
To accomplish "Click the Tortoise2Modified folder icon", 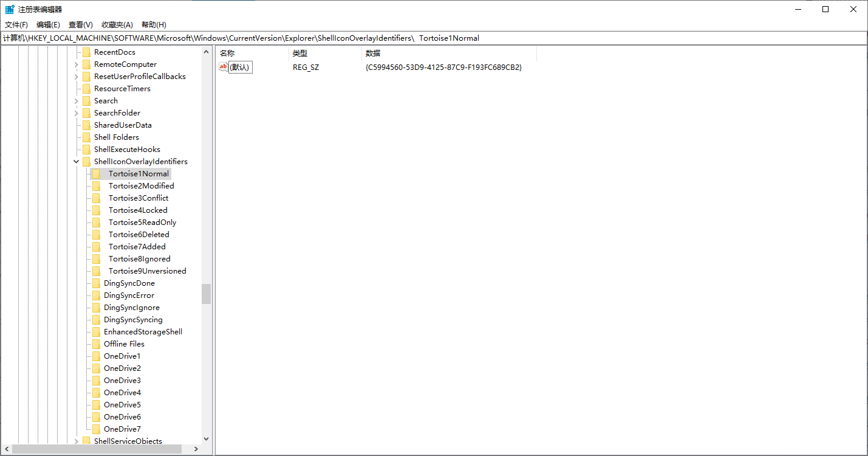I will coord(96,186).
